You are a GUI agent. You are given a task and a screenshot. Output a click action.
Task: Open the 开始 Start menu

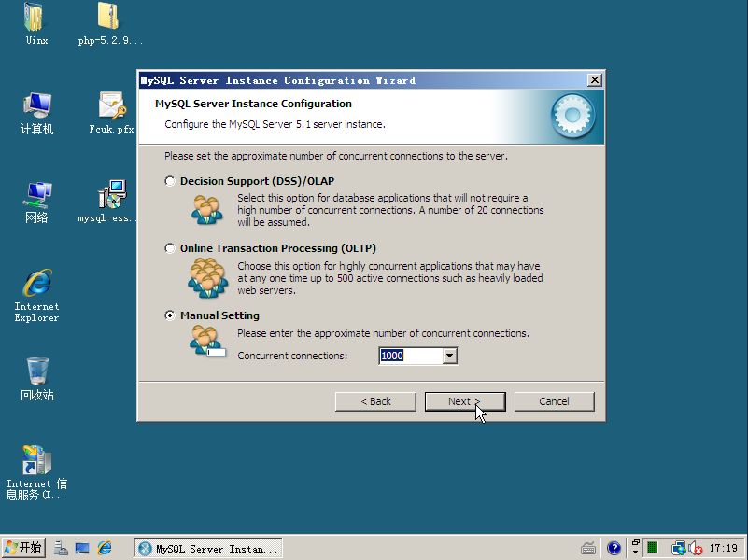click(x=23, y=548)
